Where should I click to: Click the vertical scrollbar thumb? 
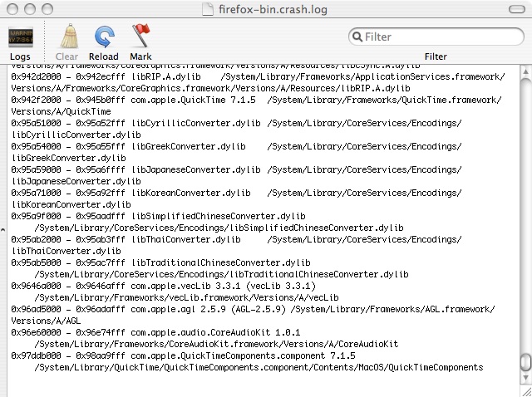525,362
